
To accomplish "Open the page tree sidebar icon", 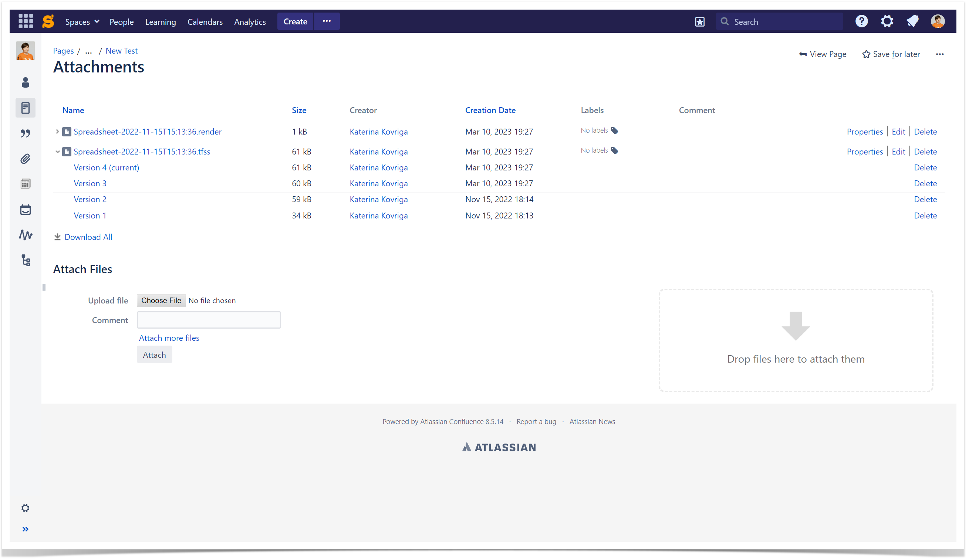I will click(26, 261).
